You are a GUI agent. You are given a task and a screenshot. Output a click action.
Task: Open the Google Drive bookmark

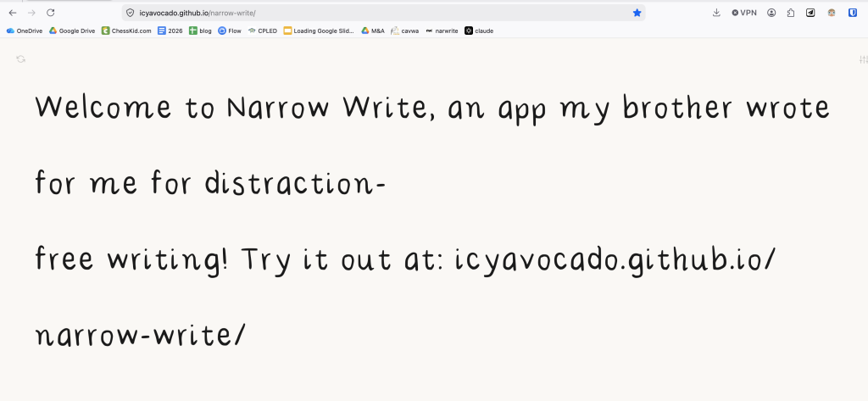[x=72, y=31]
